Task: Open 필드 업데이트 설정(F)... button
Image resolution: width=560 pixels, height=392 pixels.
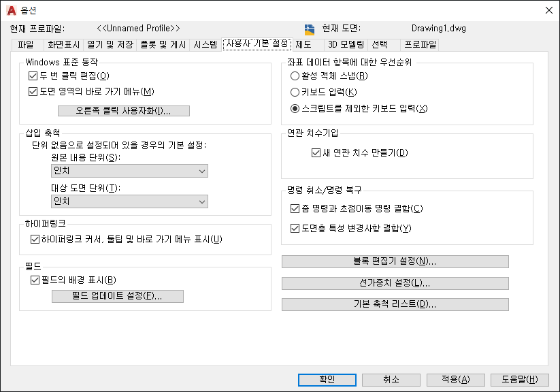Action: click(118, 296)
